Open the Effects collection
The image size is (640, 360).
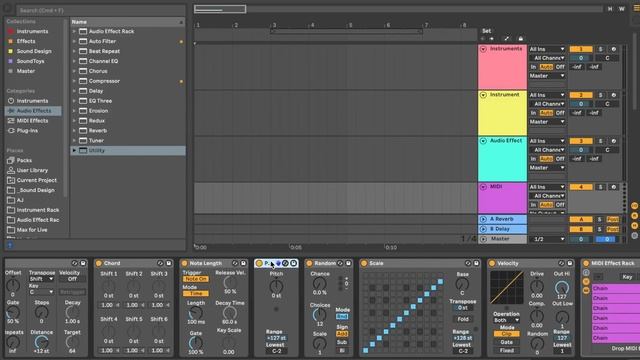pos(26,41)
